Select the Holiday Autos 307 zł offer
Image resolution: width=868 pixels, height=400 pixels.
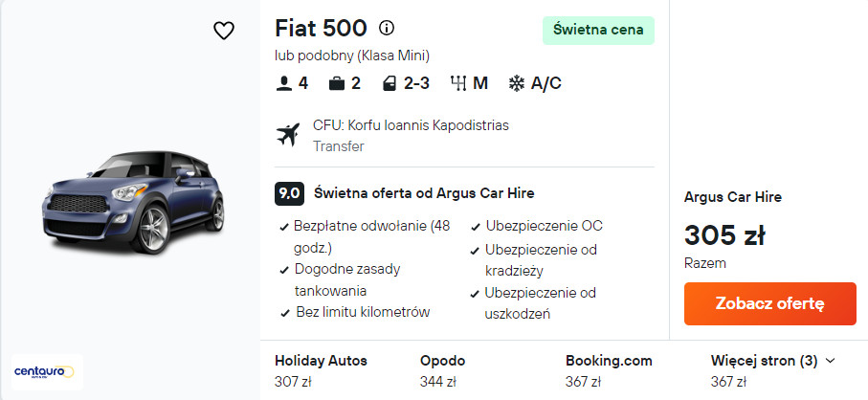click(321, 371)
